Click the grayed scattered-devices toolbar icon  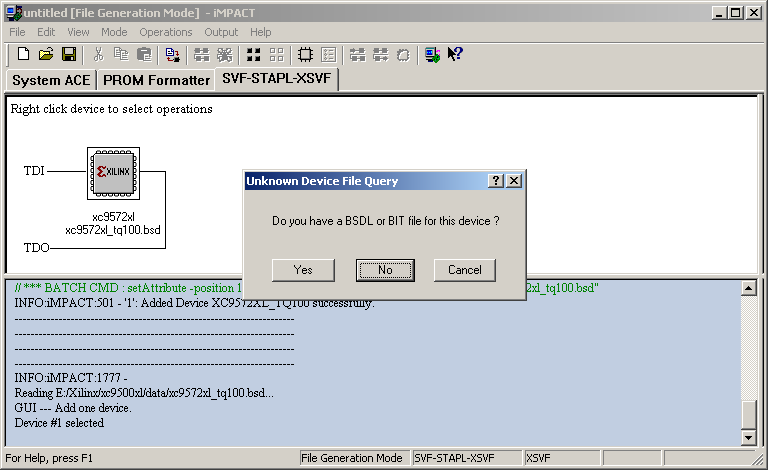click(224, 54)
